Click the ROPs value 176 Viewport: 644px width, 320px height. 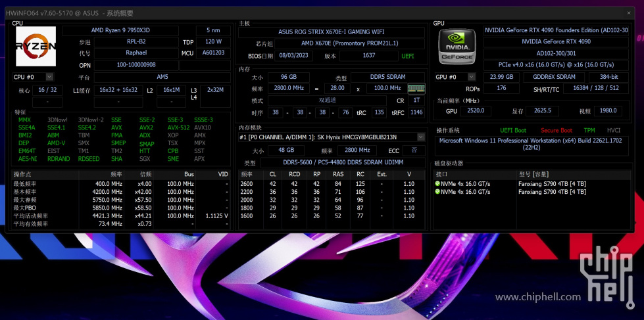(x=501, y=88)
